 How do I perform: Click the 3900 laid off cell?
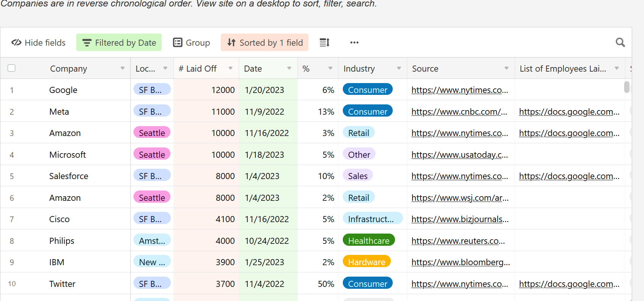point(206,262)
